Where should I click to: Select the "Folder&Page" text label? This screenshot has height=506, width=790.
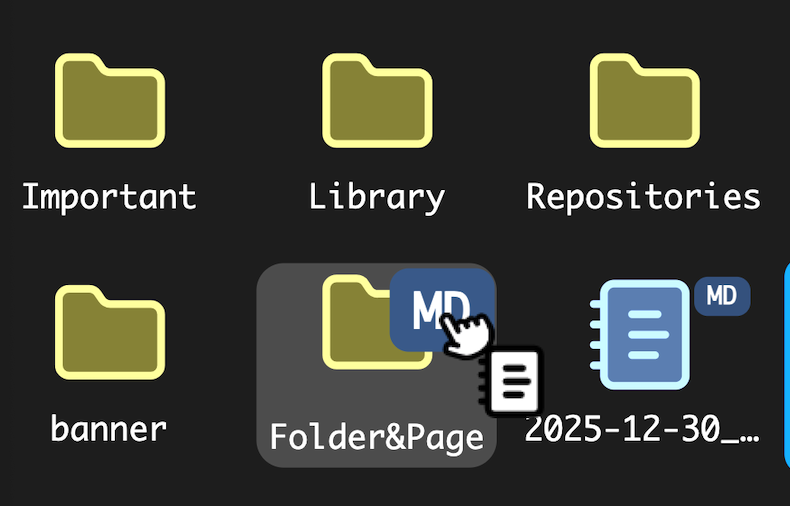click(377, 437)
